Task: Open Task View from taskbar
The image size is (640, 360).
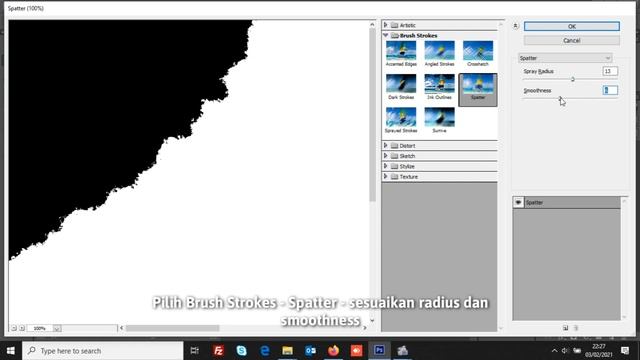Action: tap(195, 351)
